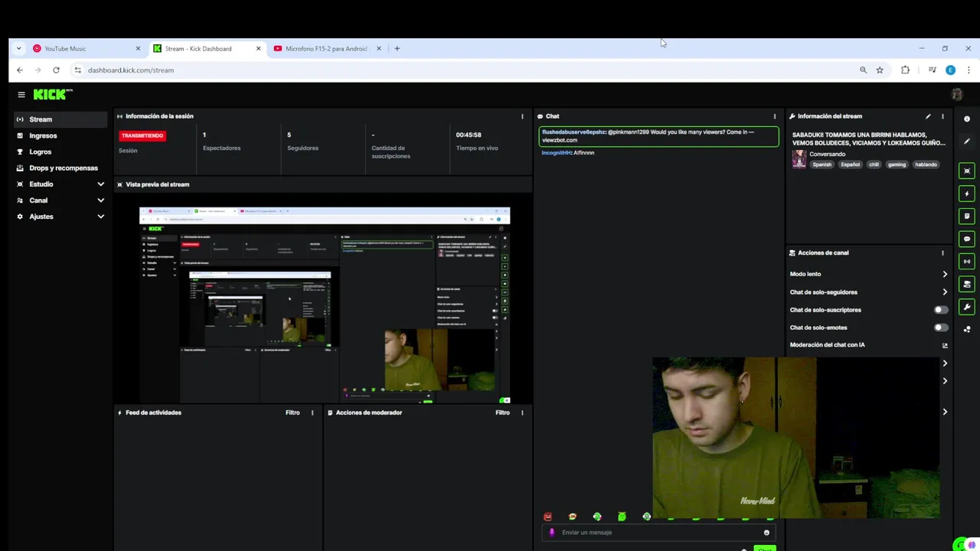This screenshot has height=551, width=980.
Task: Open Información del stream panel options menu
Action: (x=942, y=116)
